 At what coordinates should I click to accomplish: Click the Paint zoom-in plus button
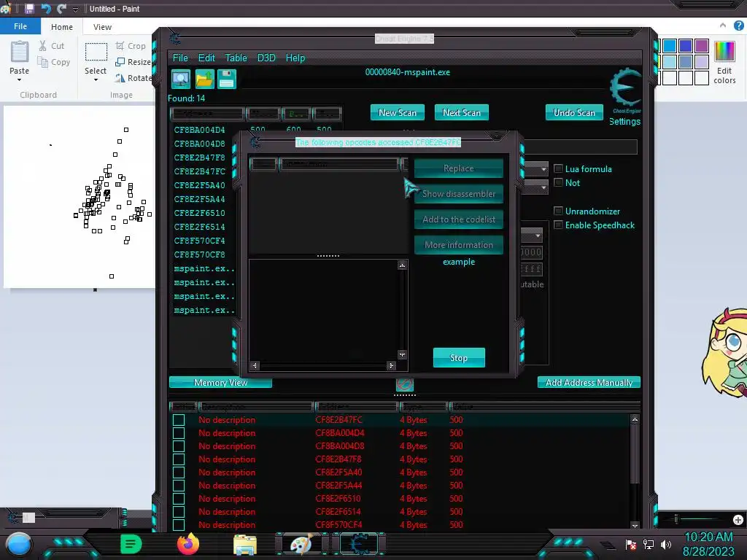pos(738,519)
